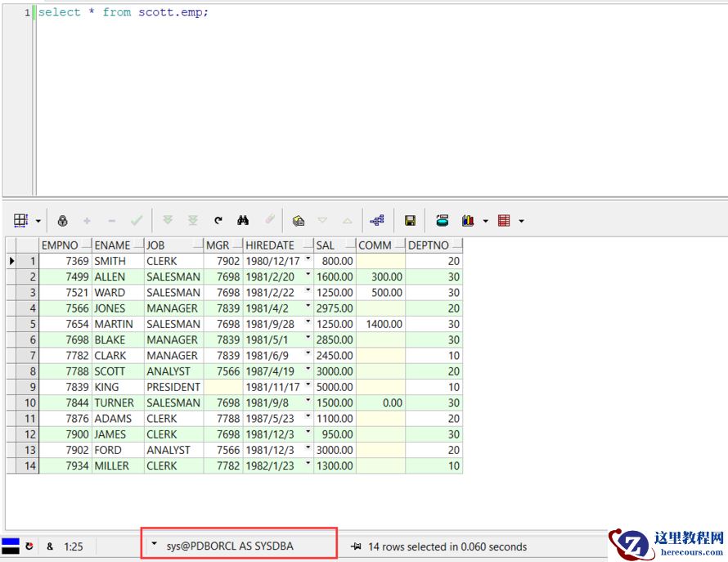Viewport: 728px width, 562px height.
Task: Click into the SQL editor query text
Action: (123, 12)
